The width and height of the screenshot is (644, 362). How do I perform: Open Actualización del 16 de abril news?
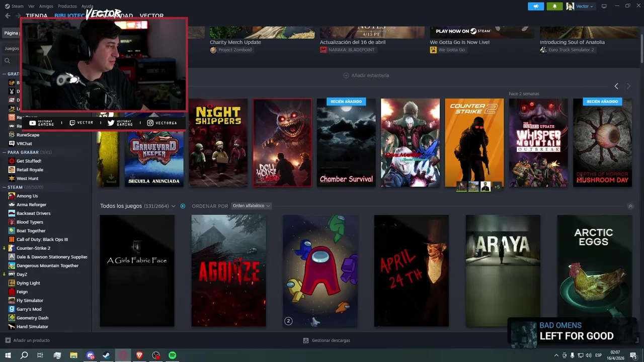click(353, 42)
